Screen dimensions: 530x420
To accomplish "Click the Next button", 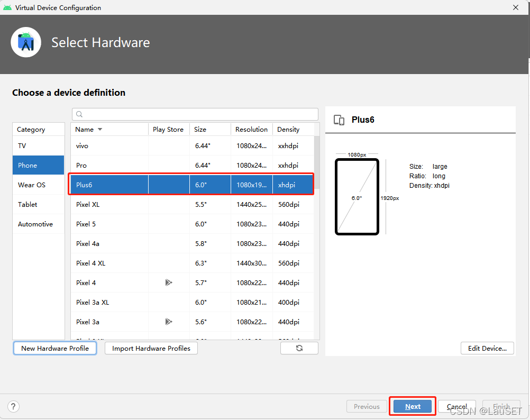I will [413, 406].
